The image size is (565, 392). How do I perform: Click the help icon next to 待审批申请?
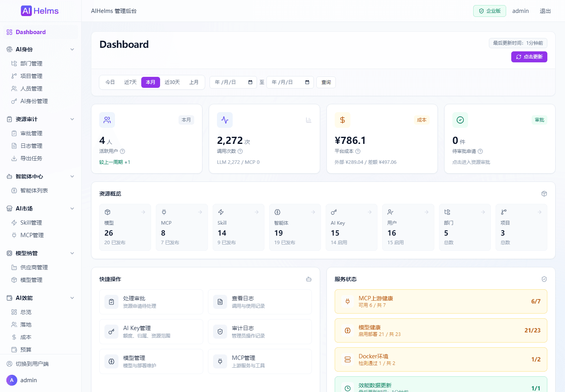point(480,151)
